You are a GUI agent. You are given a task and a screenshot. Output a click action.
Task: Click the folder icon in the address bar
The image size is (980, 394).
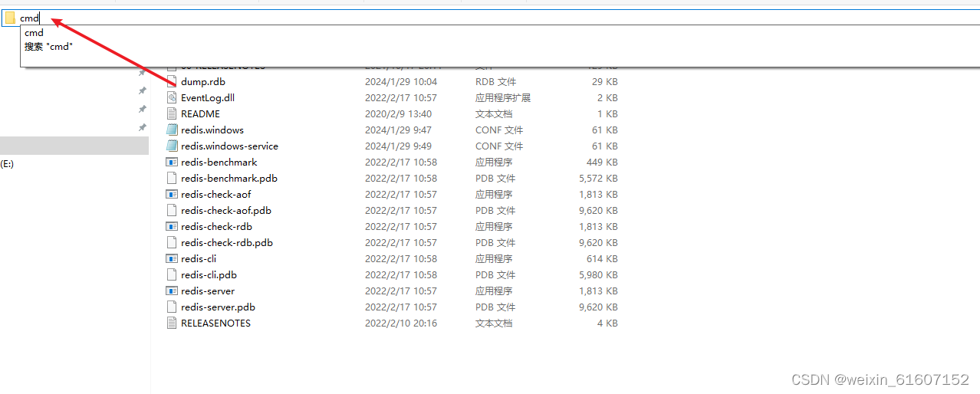[10, 18]
